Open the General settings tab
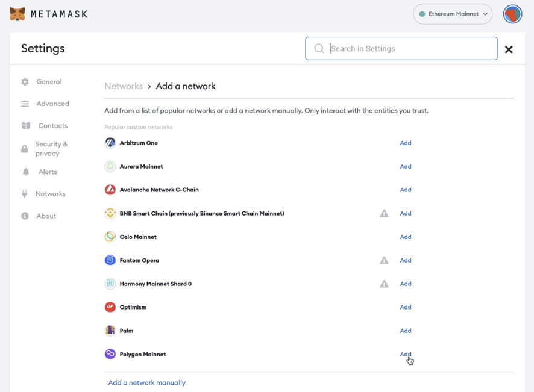This screenshot has height=392, width=534. point(49,82)
